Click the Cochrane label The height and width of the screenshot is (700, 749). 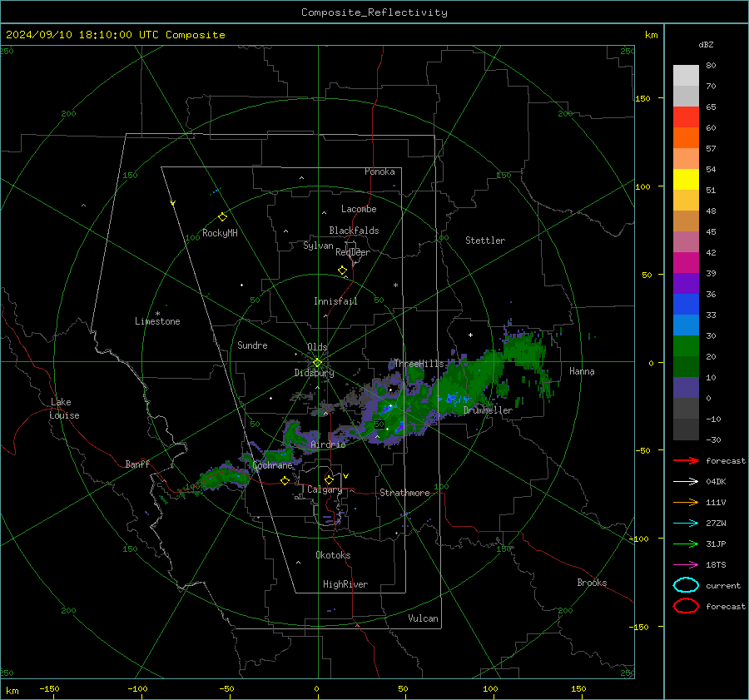[x=272, y=465]
